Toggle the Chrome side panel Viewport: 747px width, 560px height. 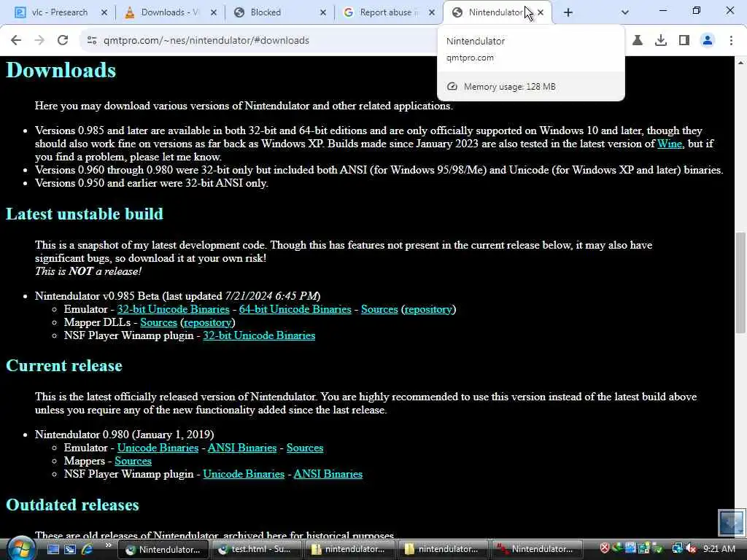click(684, 41)
